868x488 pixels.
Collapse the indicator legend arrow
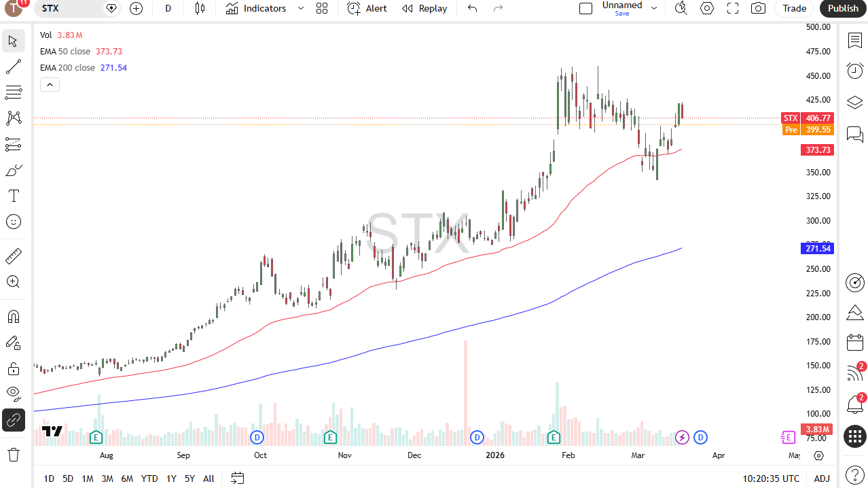(x=50, y=84)
